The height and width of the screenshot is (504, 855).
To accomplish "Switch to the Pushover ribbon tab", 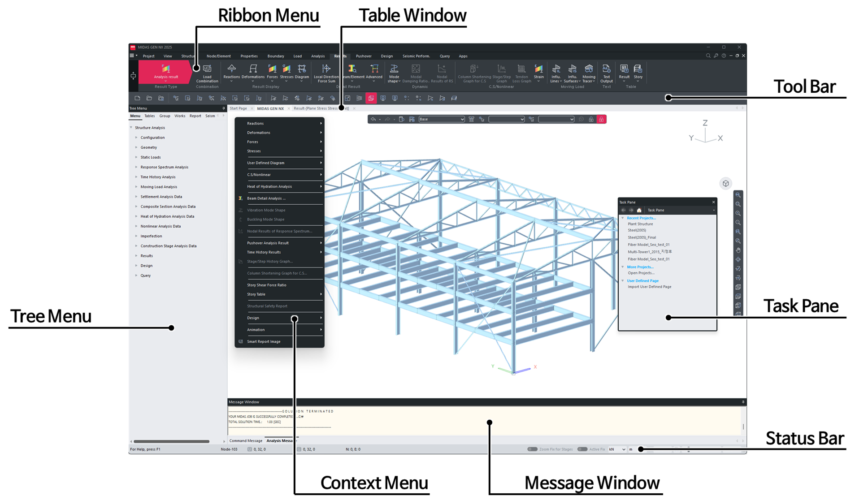I will (364, 56).
